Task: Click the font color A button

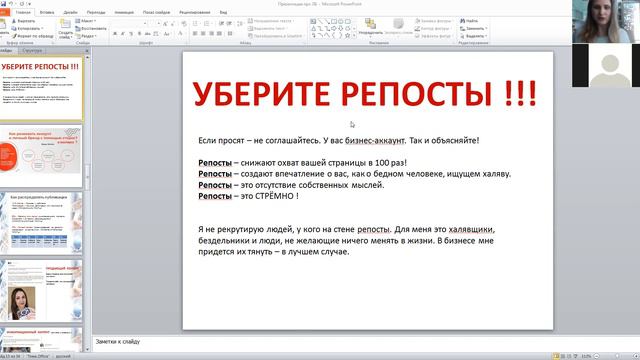Action: [180, 33]
